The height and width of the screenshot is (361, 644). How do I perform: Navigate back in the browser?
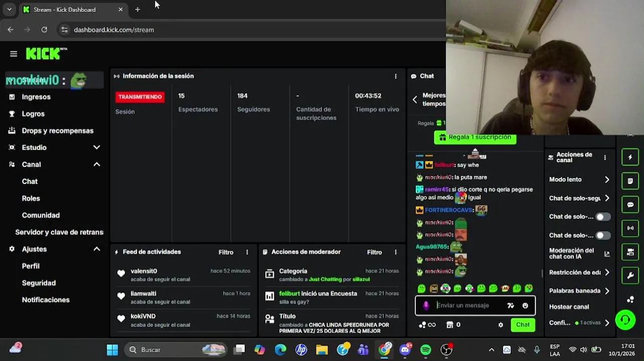click(11, 30)
